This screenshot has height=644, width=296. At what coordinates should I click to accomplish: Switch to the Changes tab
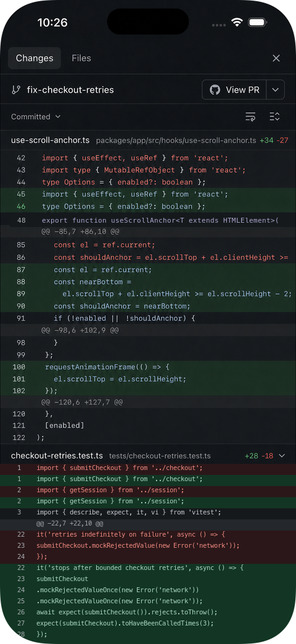click(35, 59)
